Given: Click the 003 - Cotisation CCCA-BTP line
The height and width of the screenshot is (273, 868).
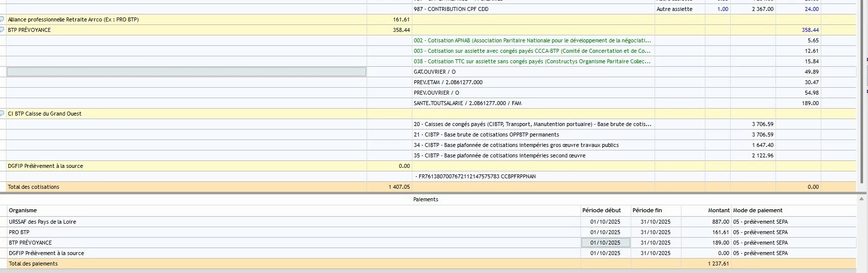Looking at the screenshot, I should coord(532,51).
